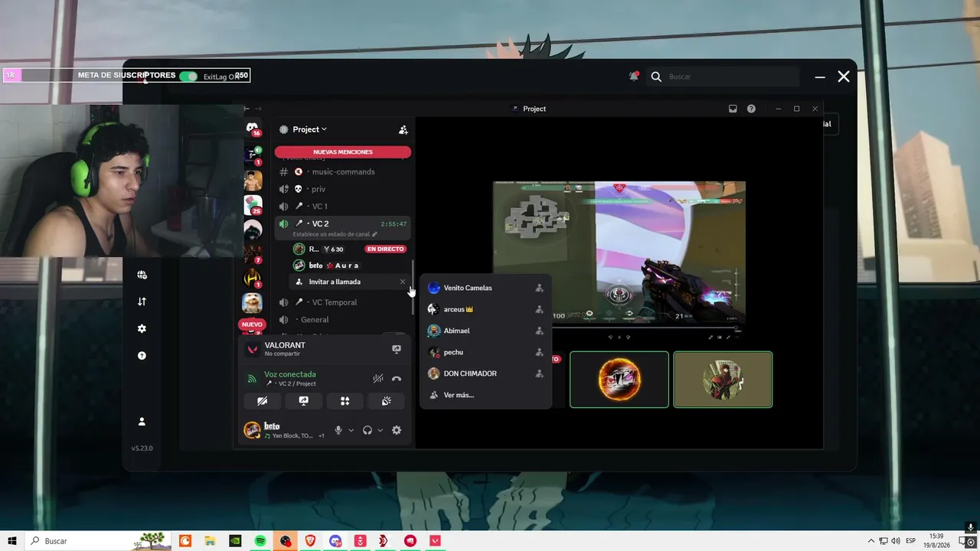Open the music-commands channel
The height and width of the screenshot is (551, 980).
[x=343, y=172]
